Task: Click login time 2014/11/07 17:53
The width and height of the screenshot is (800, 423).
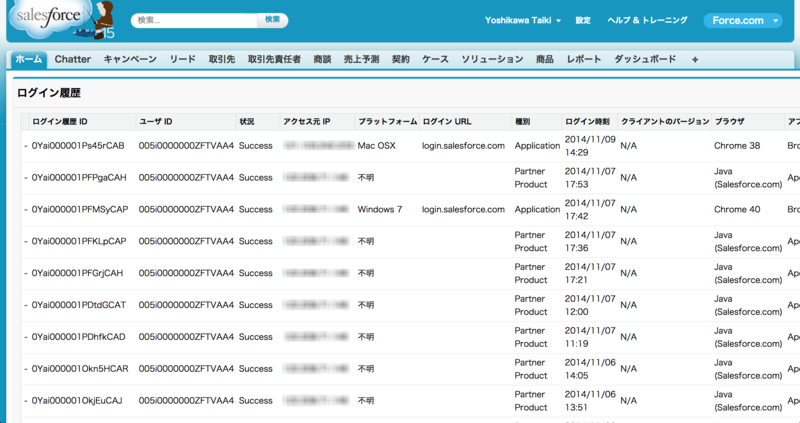Action: coord(590,178)
